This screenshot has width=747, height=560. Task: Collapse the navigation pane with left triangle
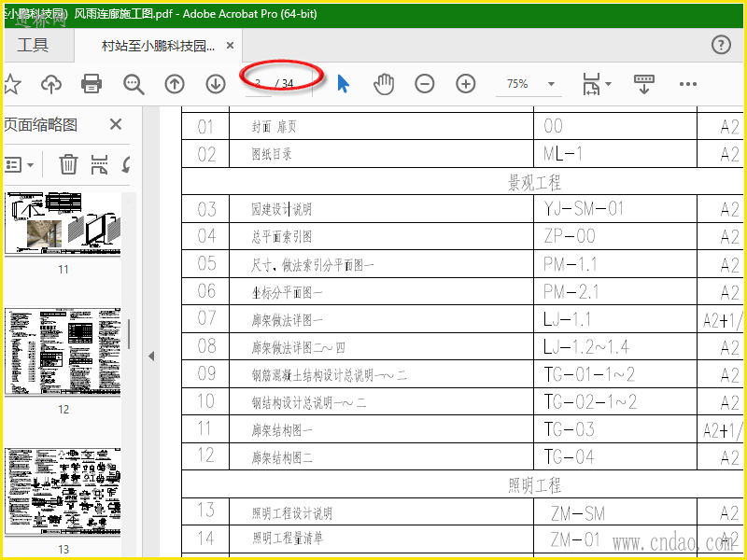tap(151, 356)
